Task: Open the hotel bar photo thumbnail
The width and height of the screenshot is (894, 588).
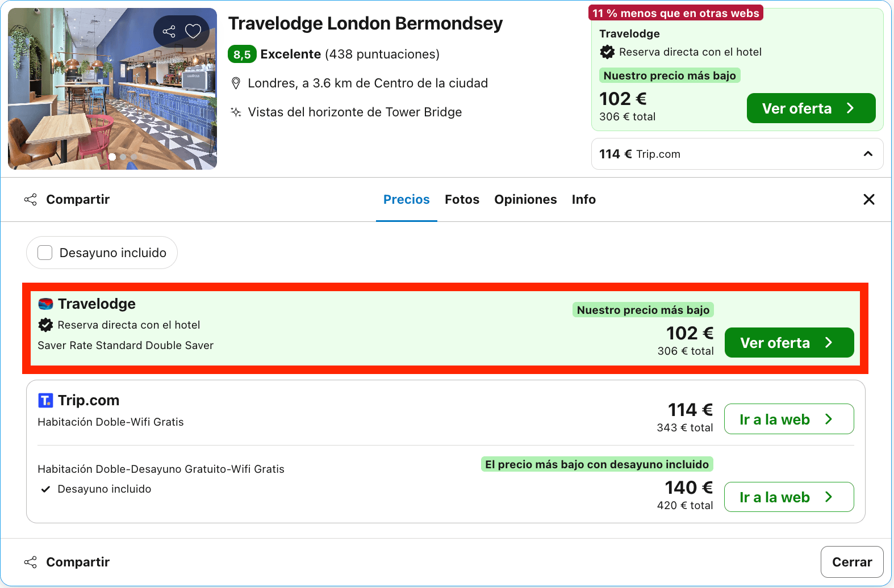Action: [112, 89]
